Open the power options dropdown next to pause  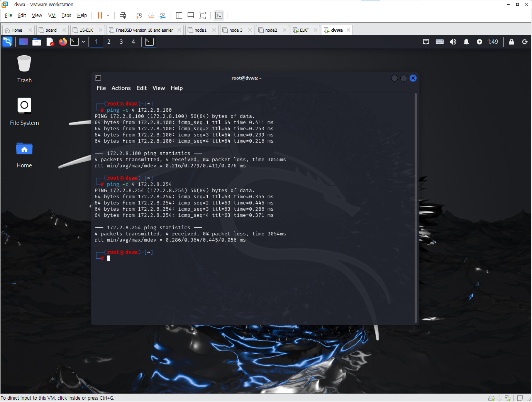point(108,15)
